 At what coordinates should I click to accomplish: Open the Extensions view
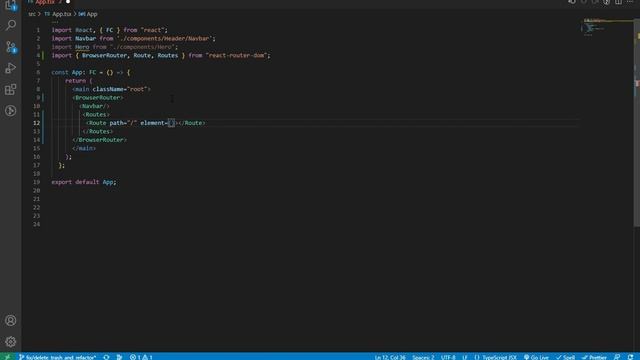coord(11,89)
